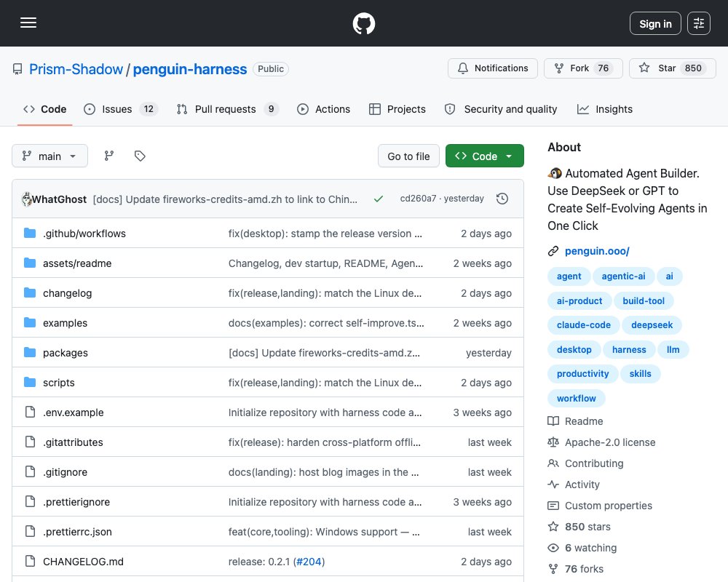
Task: Open the CHANGELOG.md file
Action: pyautogui.click(x=83, y=562)
